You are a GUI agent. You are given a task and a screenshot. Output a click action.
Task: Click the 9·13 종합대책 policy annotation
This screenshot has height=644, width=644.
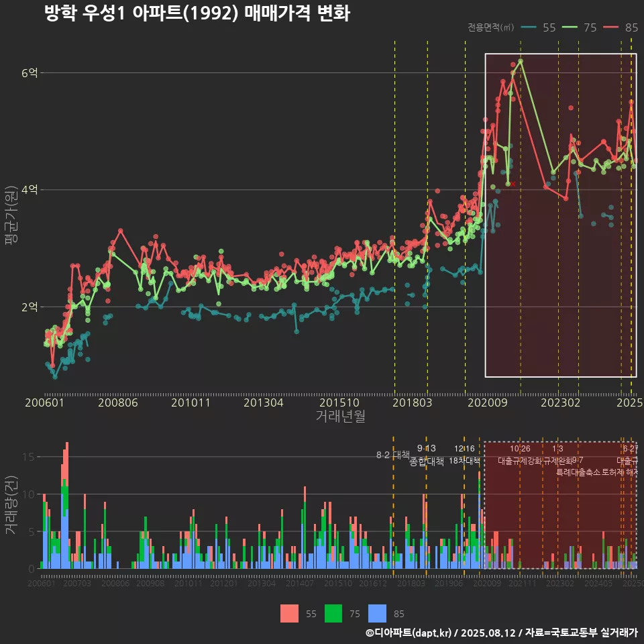coord(427,455)
